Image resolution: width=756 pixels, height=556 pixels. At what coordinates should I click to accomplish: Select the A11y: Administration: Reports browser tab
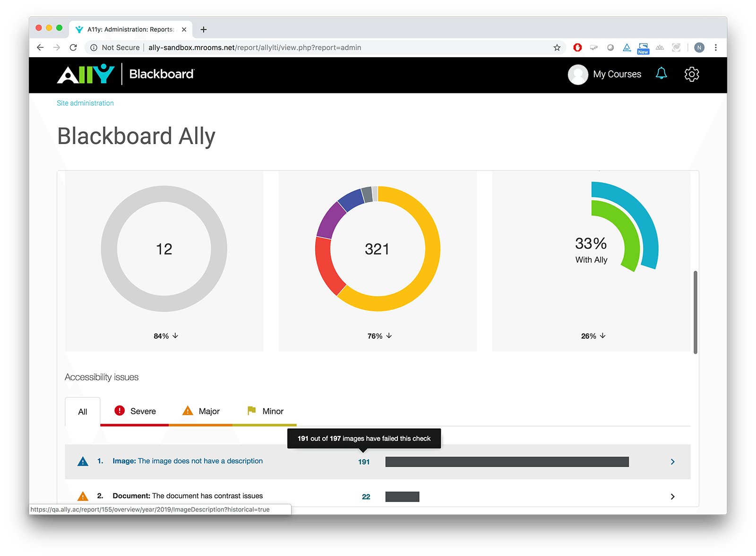[131, 29]
